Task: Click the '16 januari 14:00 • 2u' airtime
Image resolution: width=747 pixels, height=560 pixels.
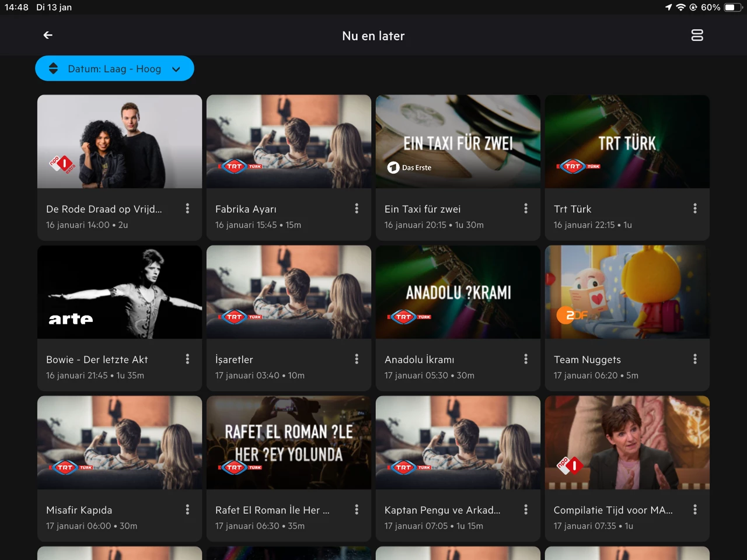Action: [87, 225]
